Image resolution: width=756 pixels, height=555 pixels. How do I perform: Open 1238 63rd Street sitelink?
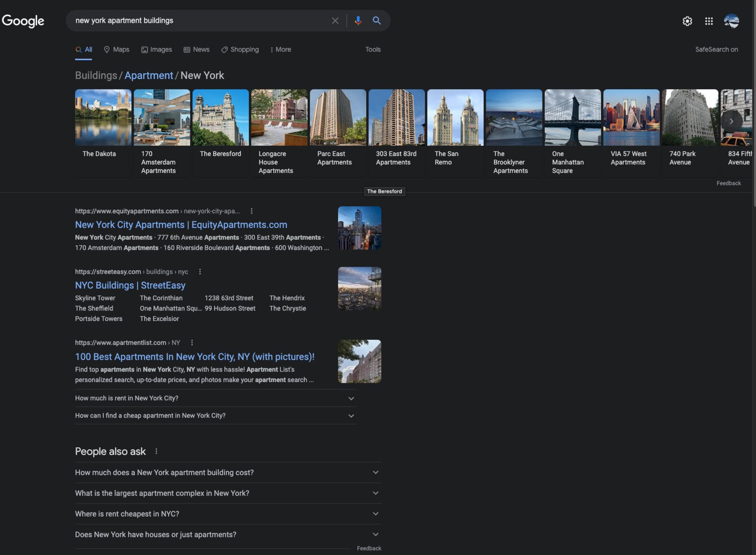click(x=229, y=298)
